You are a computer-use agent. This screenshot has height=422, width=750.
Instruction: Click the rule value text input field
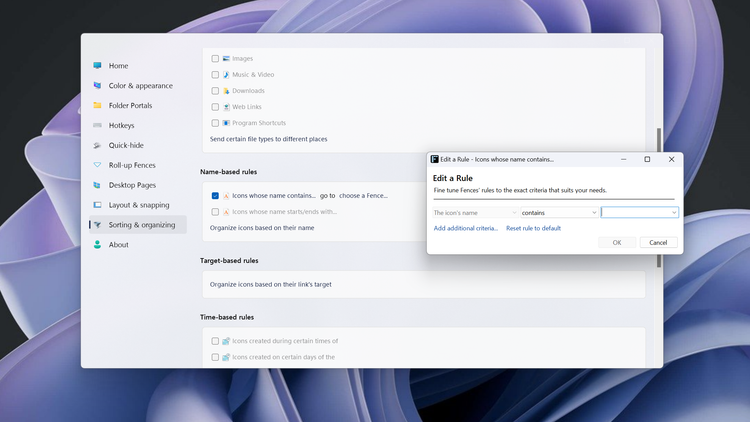635,213
